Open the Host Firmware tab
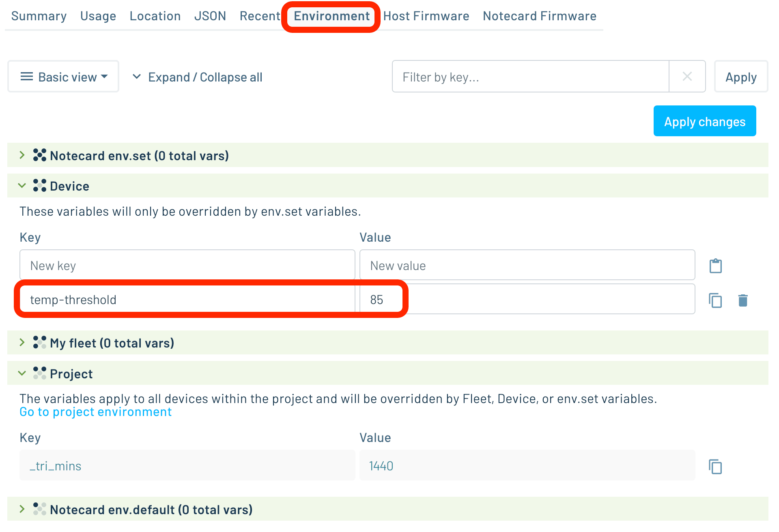 (426, 16)
